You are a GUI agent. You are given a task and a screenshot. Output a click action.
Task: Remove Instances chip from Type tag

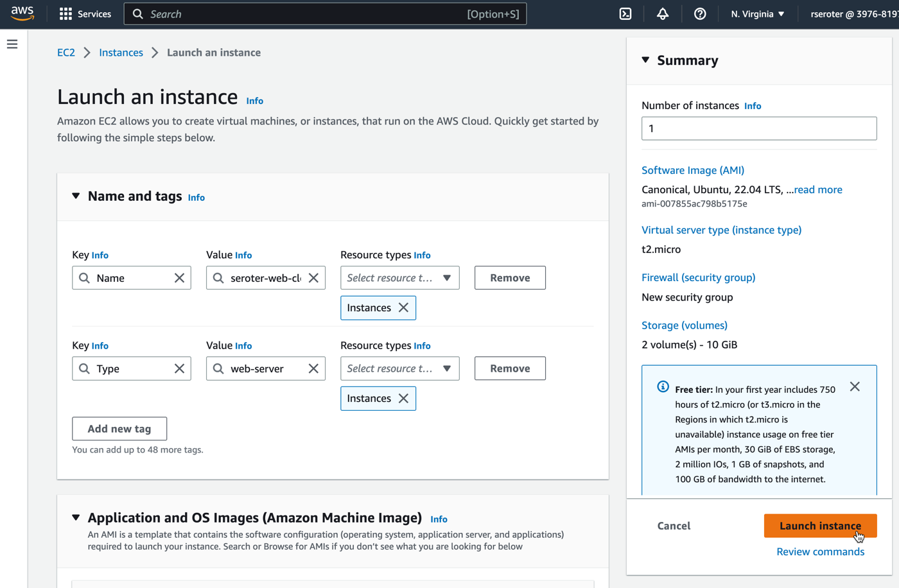pyautogui.click(x=403, y=399)
